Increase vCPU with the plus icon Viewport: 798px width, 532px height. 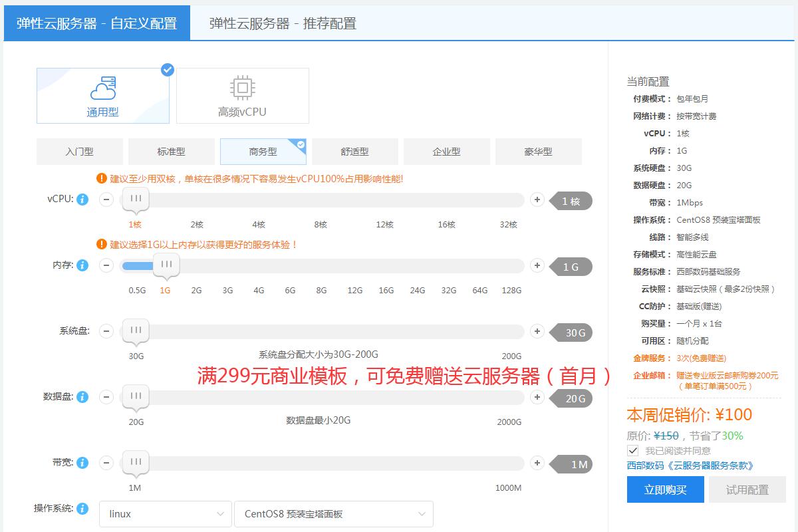[x=537, y=199]
